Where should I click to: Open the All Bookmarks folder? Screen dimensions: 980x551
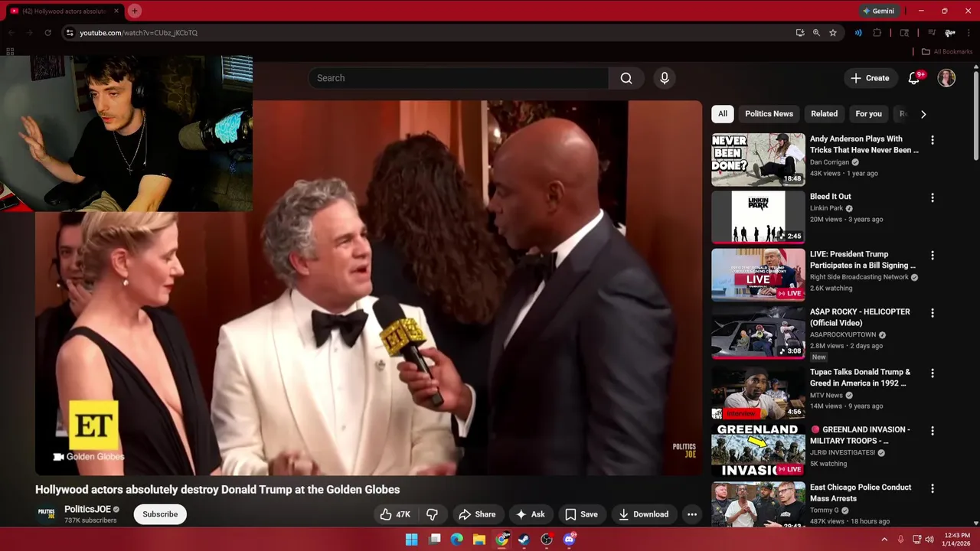coord(946,51)
